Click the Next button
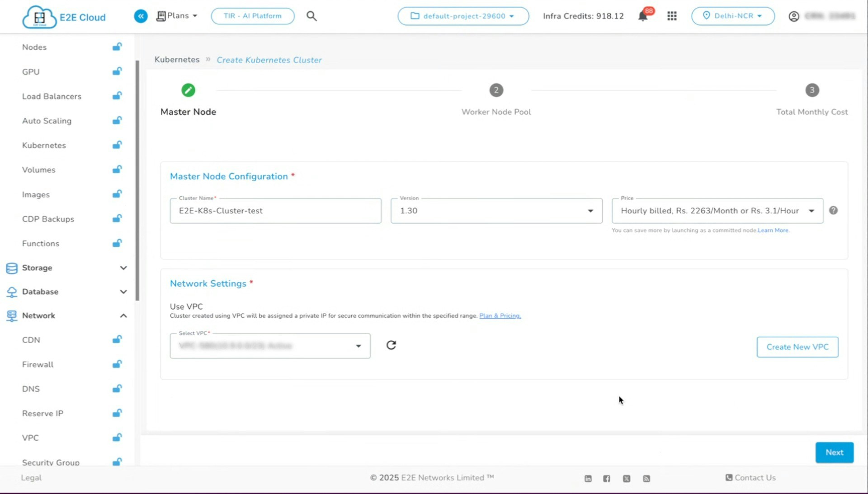The height and width of the screenshot is (494, 868). [x=834, y=452]
